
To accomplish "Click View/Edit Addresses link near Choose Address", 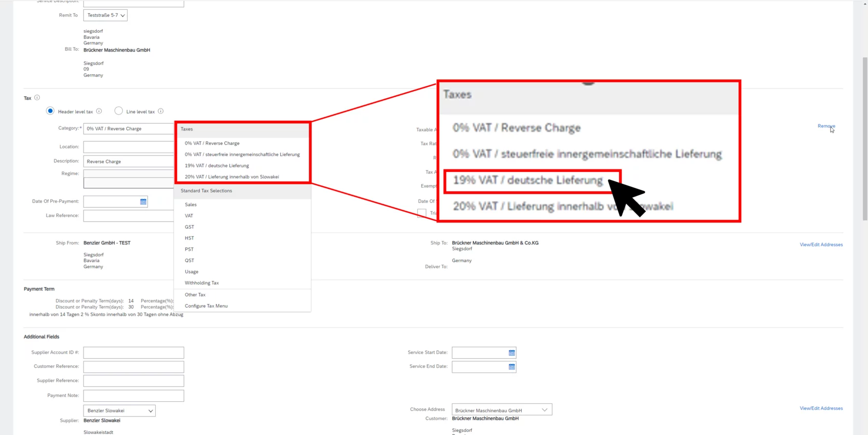I will [821, 408].
